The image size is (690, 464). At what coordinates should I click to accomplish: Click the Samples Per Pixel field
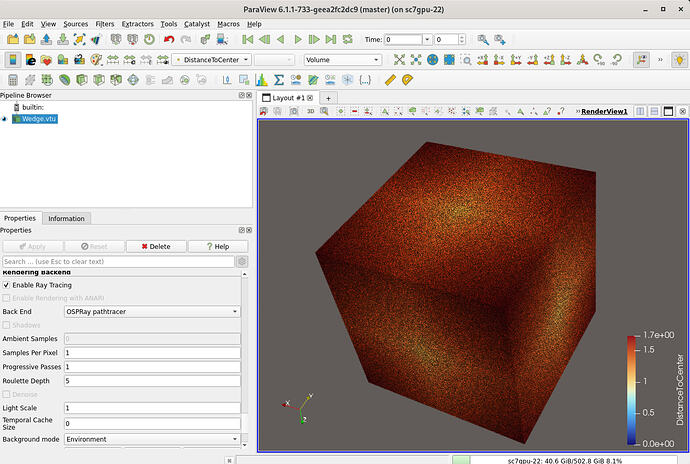coord(152,353)
